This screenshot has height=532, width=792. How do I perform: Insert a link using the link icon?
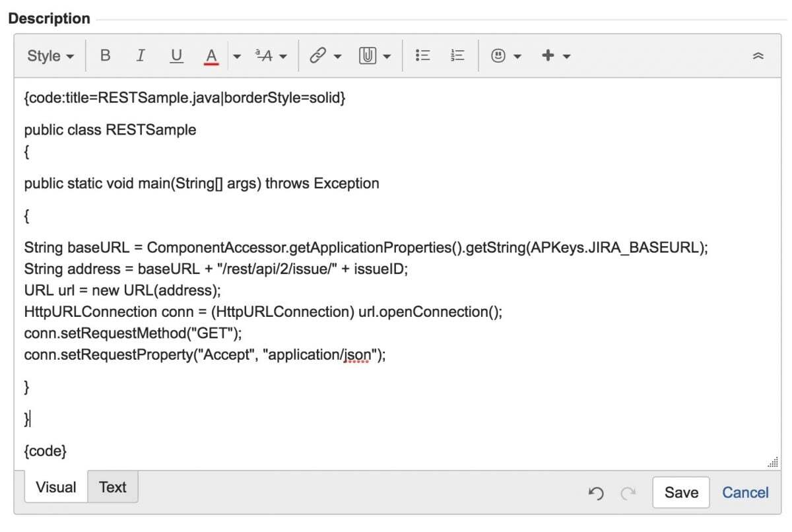319,55
